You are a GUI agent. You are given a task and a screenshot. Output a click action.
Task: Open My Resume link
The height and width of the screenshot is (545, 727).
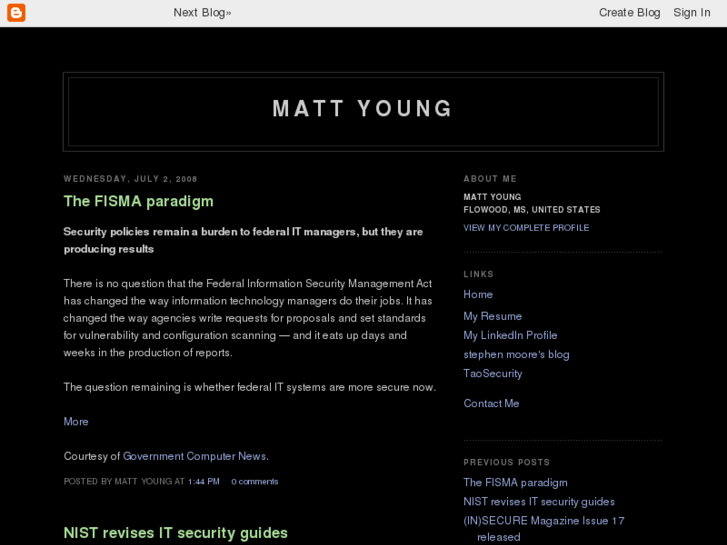[x=492, y=316]
